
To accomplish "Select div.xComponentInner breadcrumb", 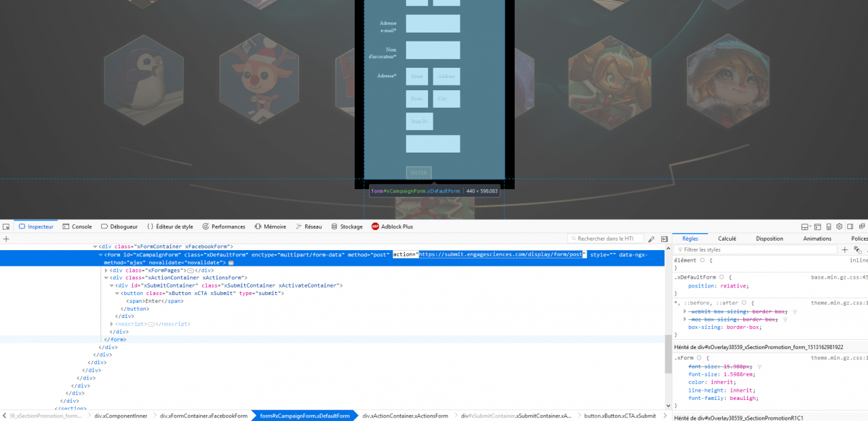I will pyautogui.click(x=121, y=416).
